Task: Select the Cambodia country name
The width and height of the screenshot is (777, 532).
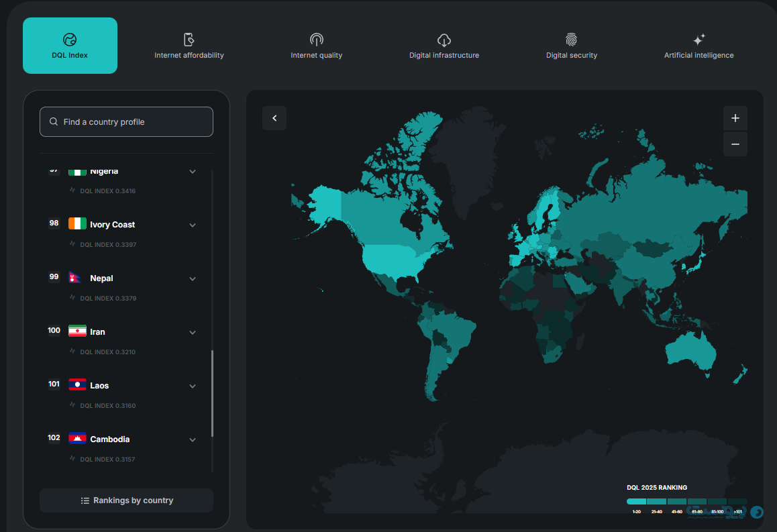Action: point(110,439)
